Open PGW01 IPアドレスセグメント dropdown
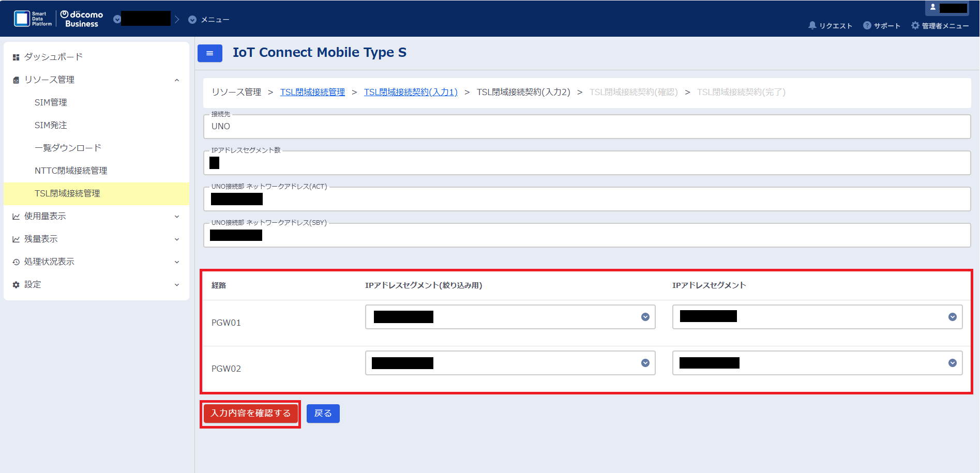980x473 pixels. point(817,317)
